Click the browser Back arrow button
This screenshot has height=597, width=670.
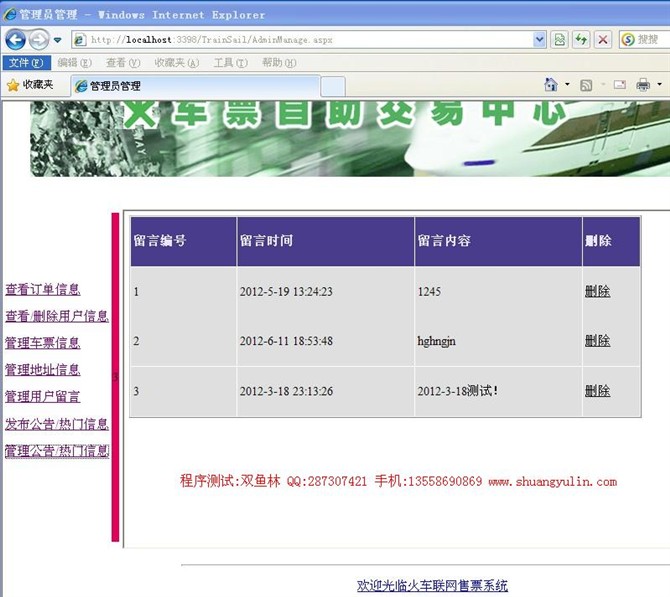click(x=16, y=40)
